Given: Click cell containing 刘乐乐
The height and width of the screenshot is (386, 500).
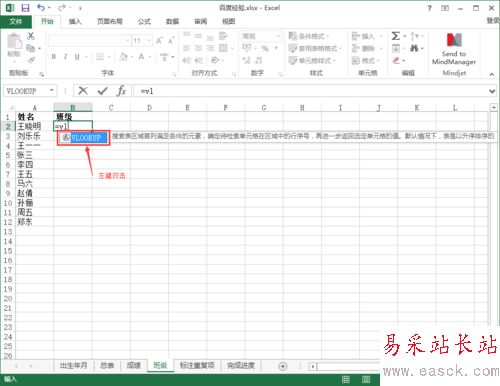Looking at the screenshot, I should tap(35, 136).
